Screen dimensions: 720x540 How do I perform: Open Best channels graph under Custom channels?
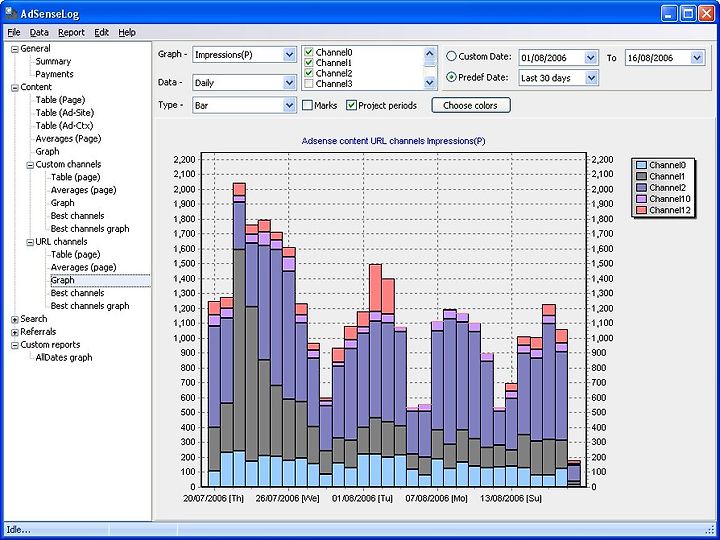[x=90, y=229]
